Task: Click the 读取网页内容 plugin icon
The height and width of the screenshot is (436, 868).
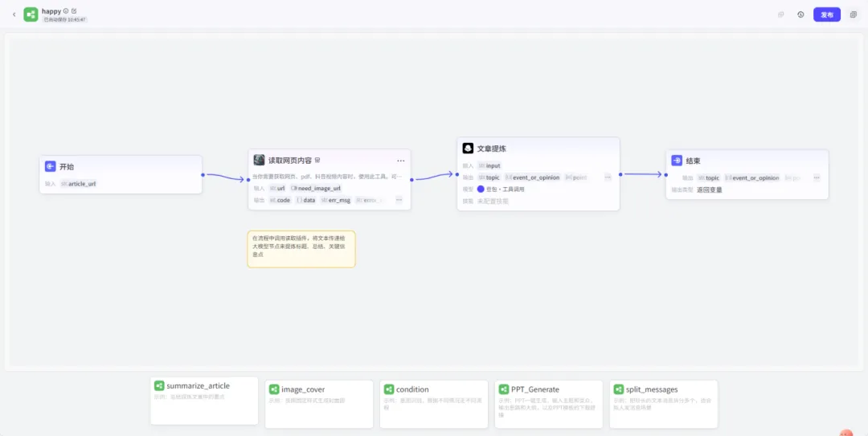Action: point(259,160)
